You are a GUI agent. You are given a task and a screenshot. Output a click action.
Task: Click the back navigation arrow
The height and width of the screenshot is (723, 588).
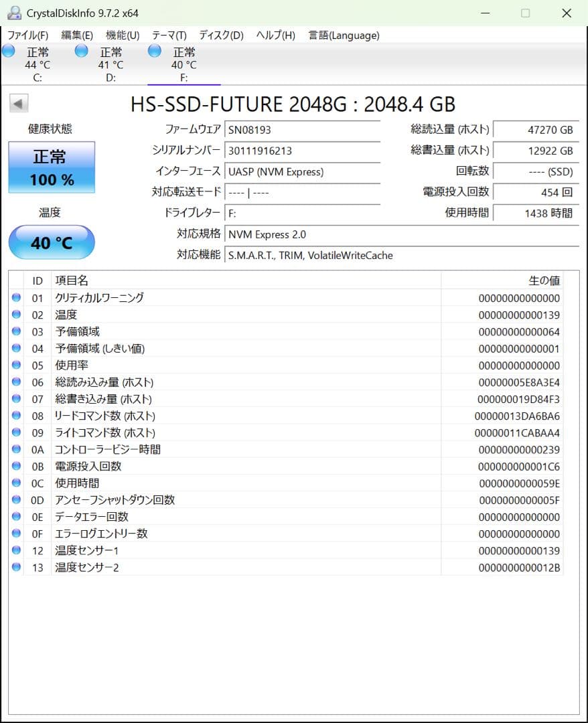pyautogui.click(x=19, y=103)
